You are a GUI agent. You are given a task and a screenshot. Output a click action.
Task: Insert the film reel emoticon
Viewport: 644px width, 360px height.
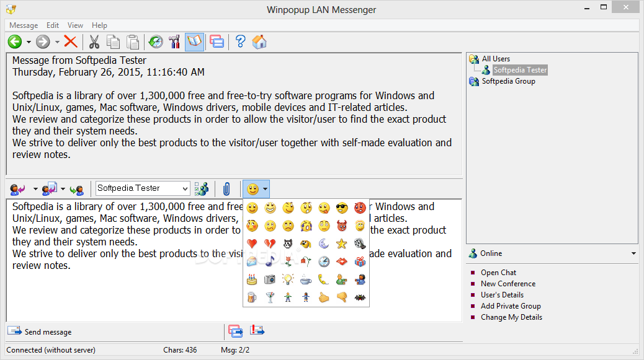(360, 244)
